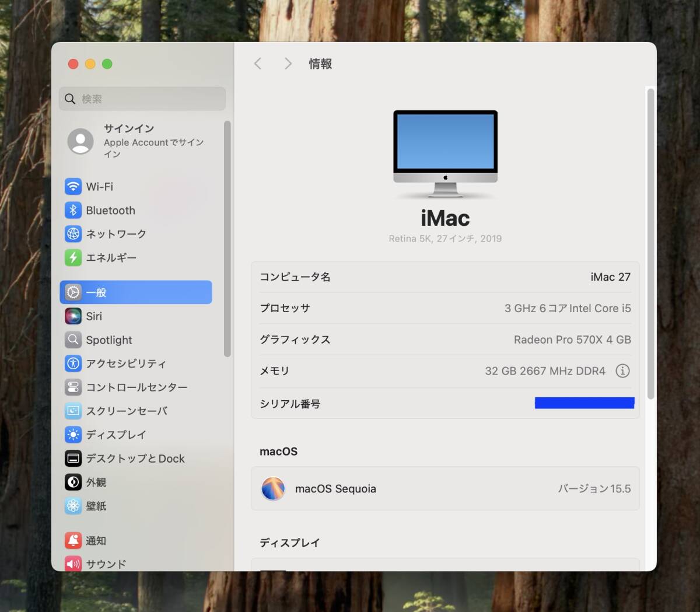This screenshot has height=612, width=700.
Task: Select 一般 in the sidebar
Action: point(136,292)
